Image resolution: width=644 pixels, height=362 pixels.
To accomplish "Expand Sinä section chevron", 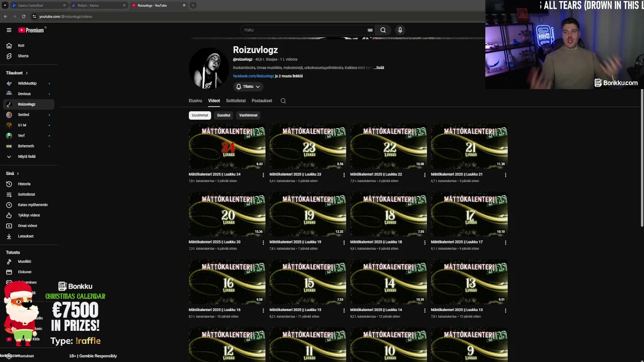I will (18, 173).
